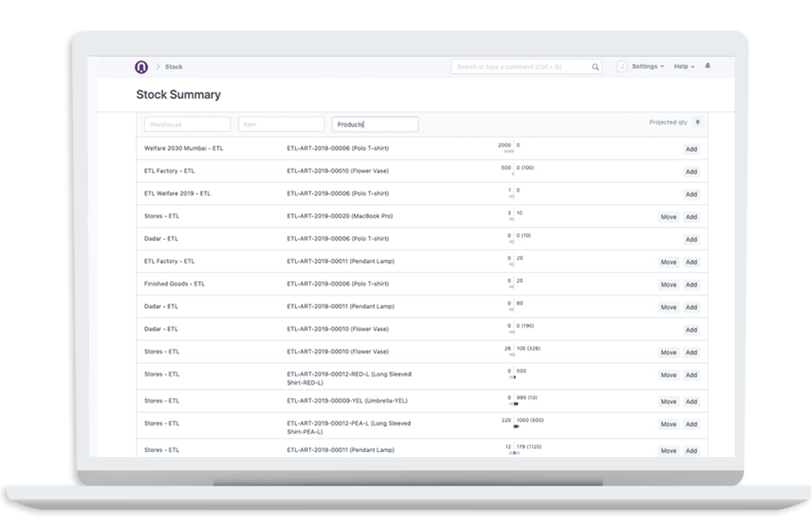Open ETL-ART-2019-00020 (MacBook Pro) item
The image size is (812, 520).
point(340,217)
